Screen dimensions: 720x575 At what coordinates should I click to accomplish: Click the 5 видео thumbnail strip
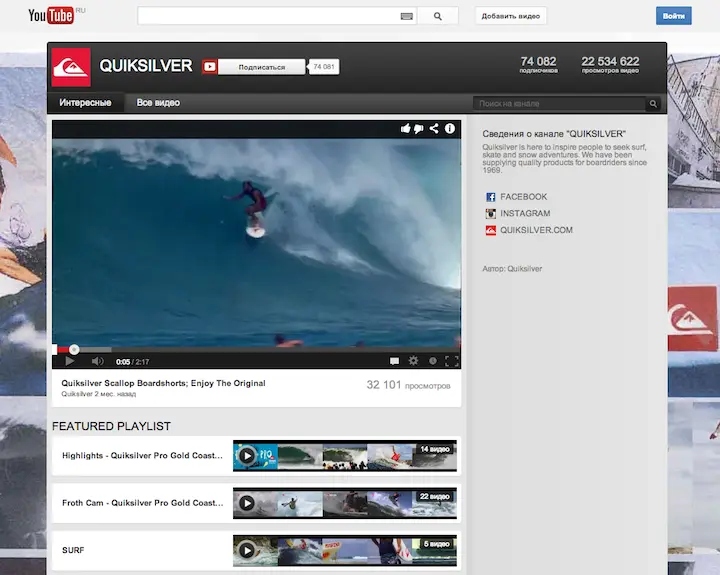[345, 550]
